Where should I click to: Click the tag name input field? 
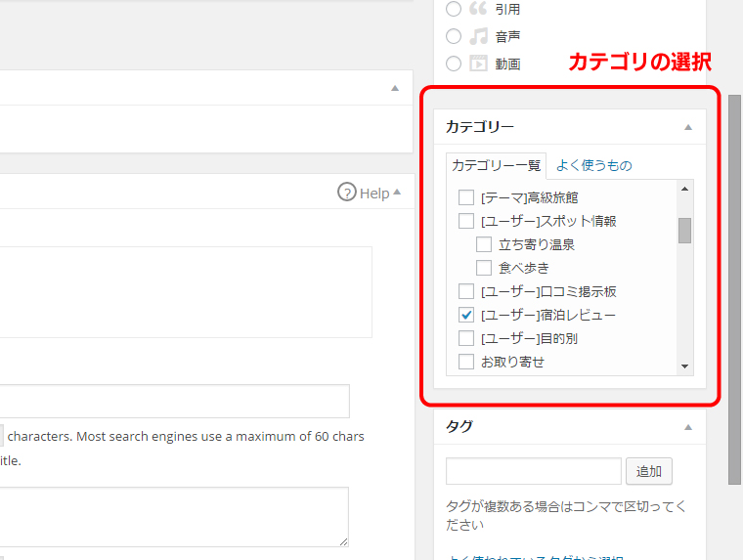coord(533,471)
